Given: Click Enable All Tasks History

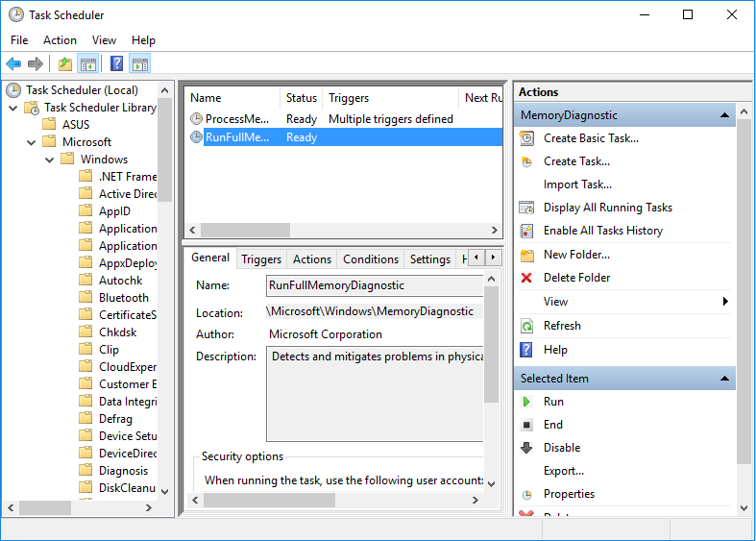Looking at the screenshot, I should point(602,231).
